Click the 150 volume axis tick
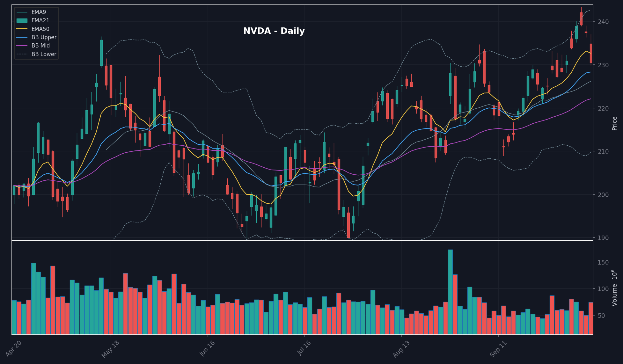The height and width of the screenshot is (364, 623). pos(604,262)
